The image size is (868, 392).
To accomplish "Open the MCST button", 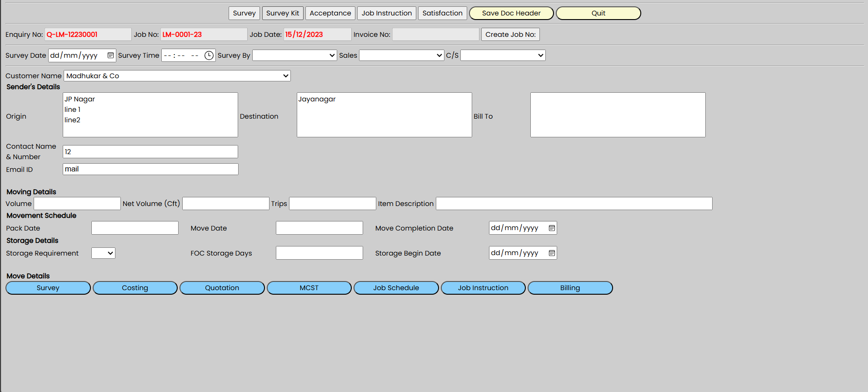I will [309, 288].
